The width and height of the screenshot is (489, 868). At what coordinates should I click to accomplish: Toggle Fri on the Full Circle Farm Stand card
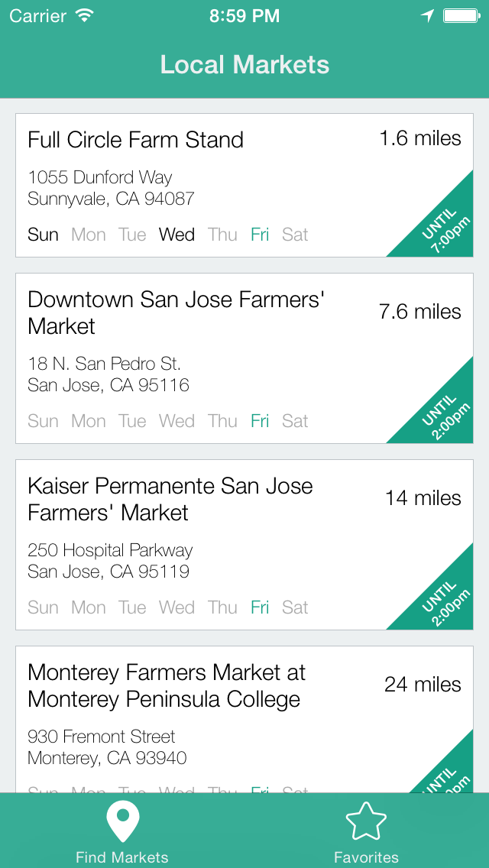pyautogui.click(x=260, y=235)
